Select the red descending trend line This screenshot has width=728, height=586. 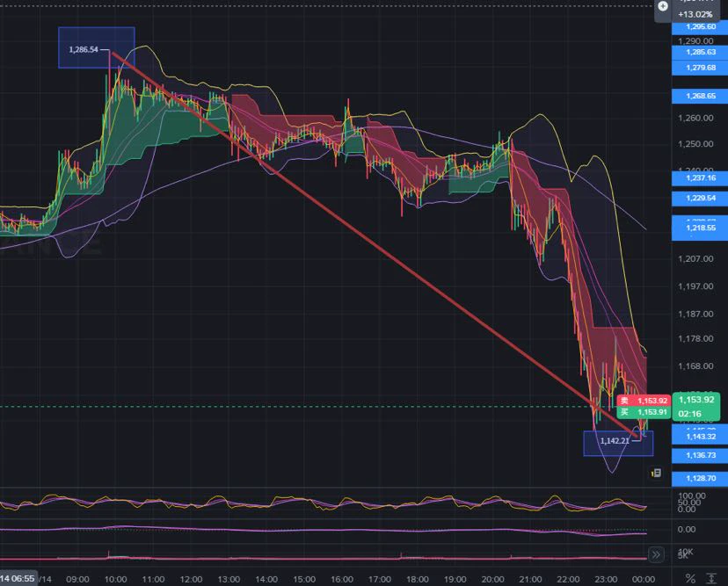point(376,245)
